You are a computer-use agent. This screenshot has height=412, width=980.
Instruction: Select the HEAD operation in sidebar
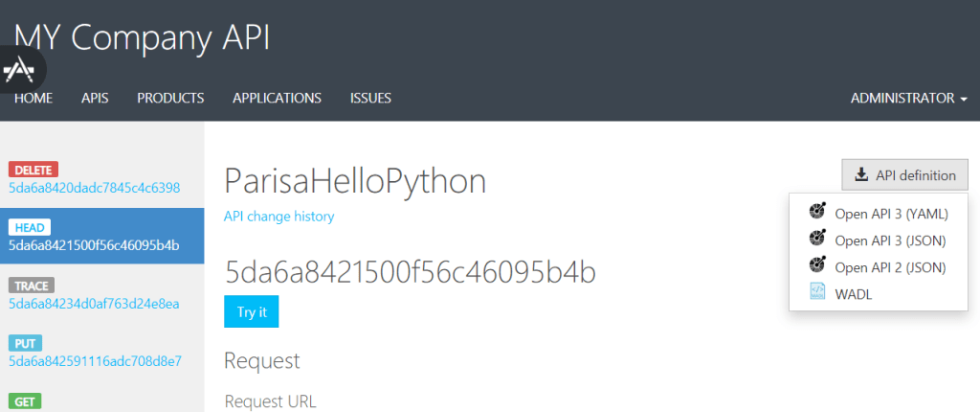(x=94, y=245)
